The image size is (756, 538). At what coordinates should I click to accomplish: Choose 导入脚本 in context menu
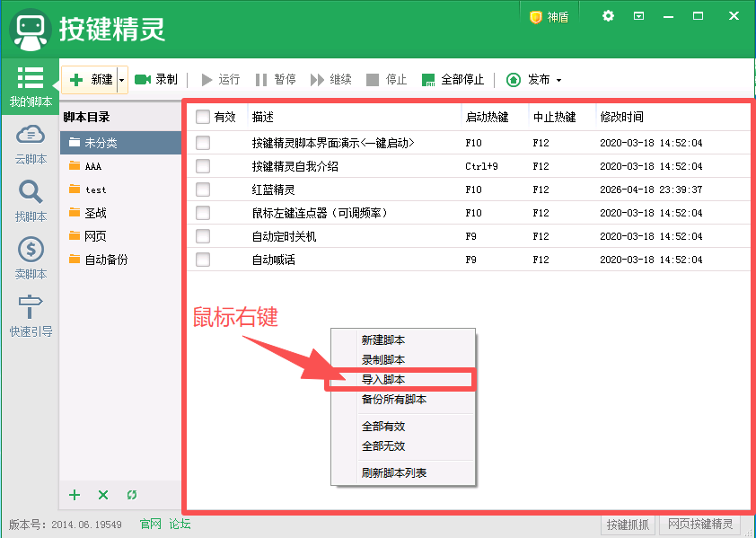(x=403, y=380)
